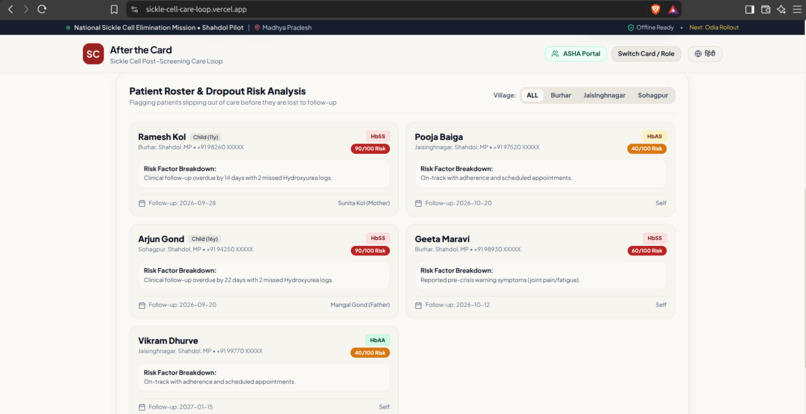Image resolution: width=806 pixels, height=414 pixels.
Task: Click the HbAA tag on Vikram Dhurve
Action: click(x=378, y=340)
